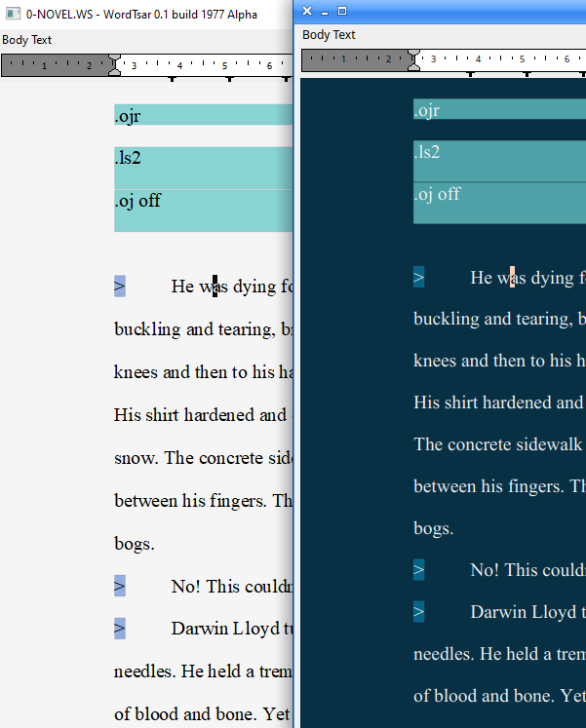Image resolution: width=586 pixels, height=728 pixels.
Task: Maximize the dark-themed window
Action: pos(342,11)
